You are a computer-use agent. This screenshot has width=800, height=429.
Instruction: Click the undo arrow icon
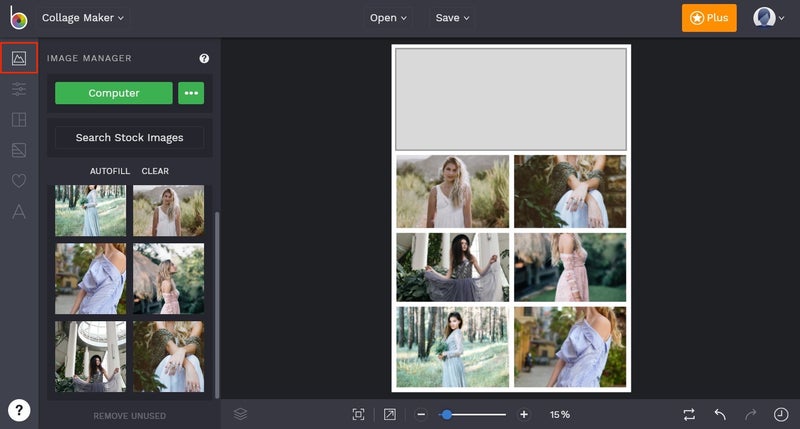click(720, 414)
